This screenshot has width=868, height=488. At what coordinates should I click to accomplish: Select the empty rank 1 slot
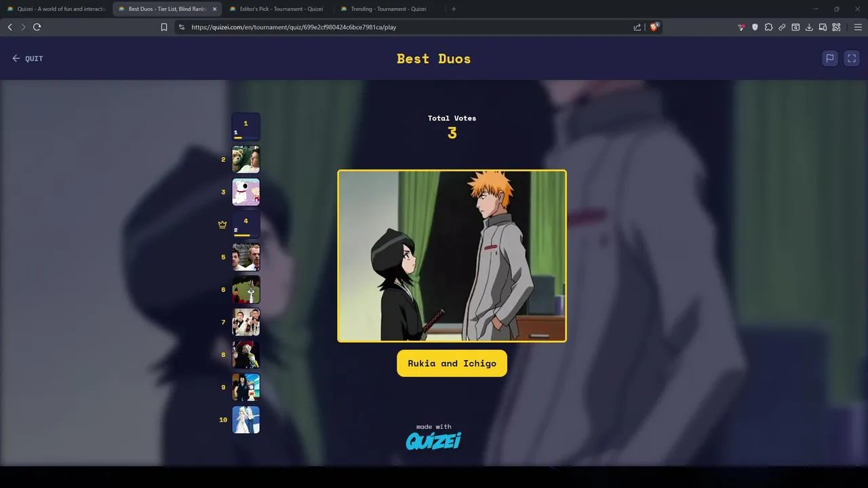[246, 127]
